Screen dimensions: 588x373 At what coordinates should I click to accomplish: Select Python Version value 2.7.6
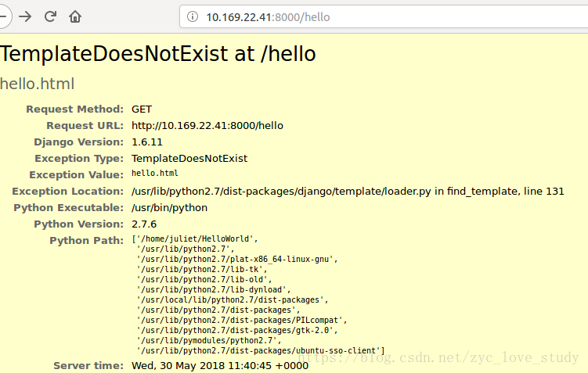[144, 224]
